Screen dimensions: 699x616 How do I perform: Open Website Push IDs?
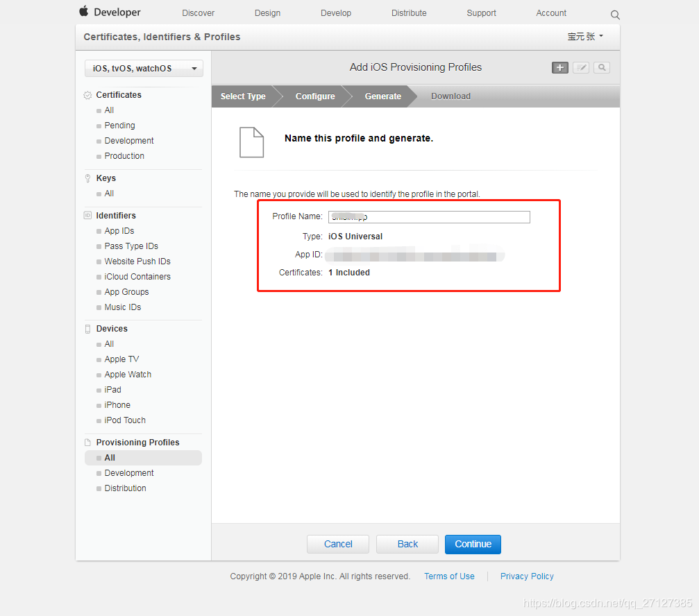[x=137, y=262]
